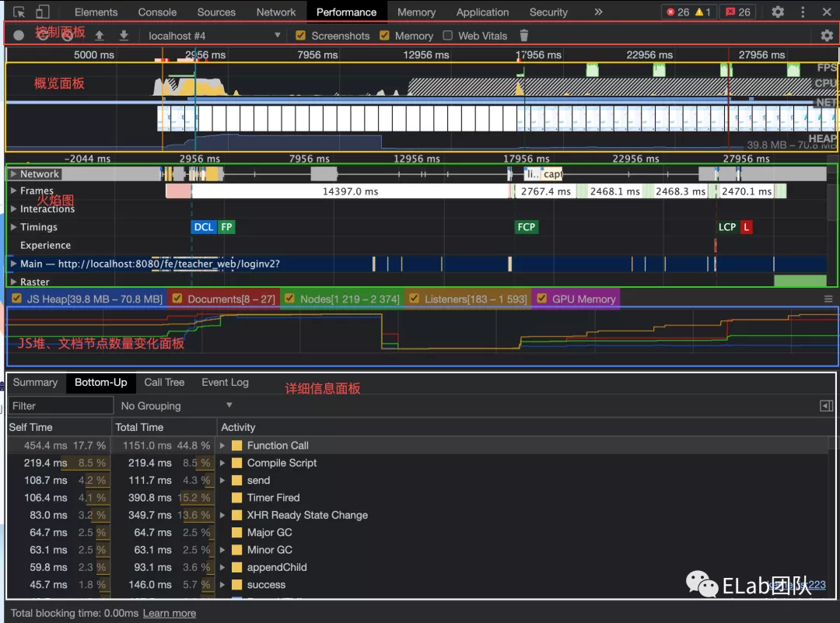Expand the Interactions track

(13, 208)
